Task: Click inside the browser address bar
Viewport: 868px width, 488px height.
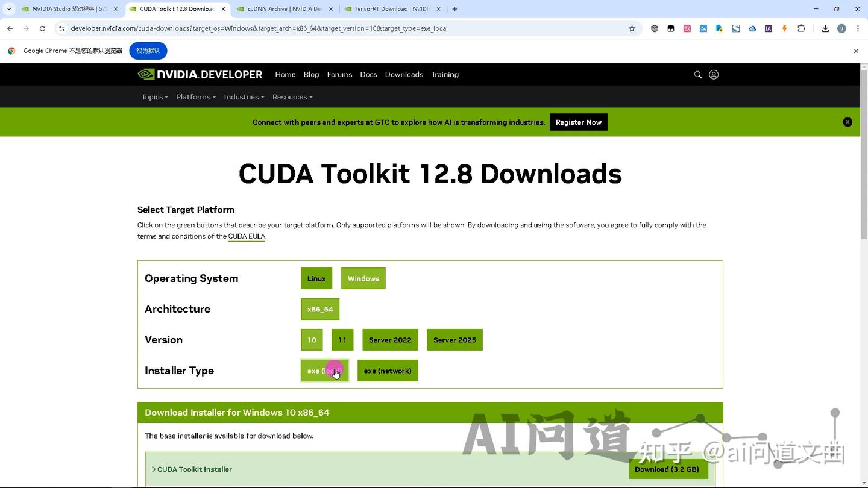Action: 259,28
